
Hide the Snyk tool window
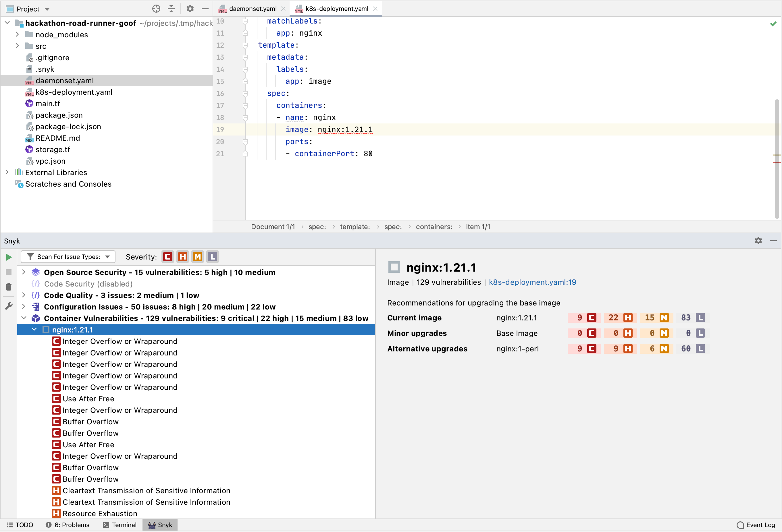point(773,241)
